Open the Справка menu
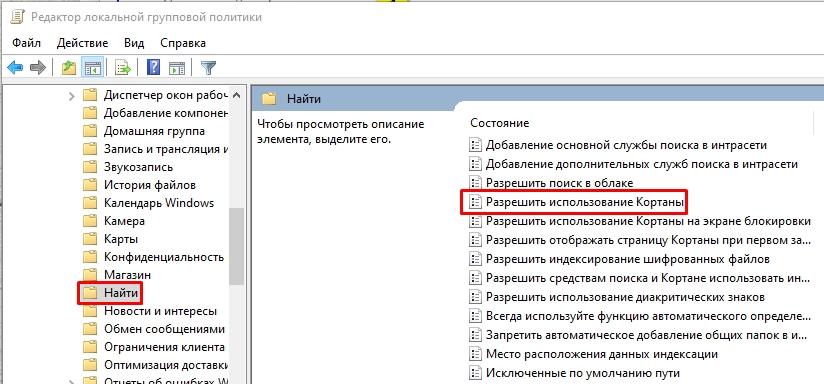 point(183,43)
